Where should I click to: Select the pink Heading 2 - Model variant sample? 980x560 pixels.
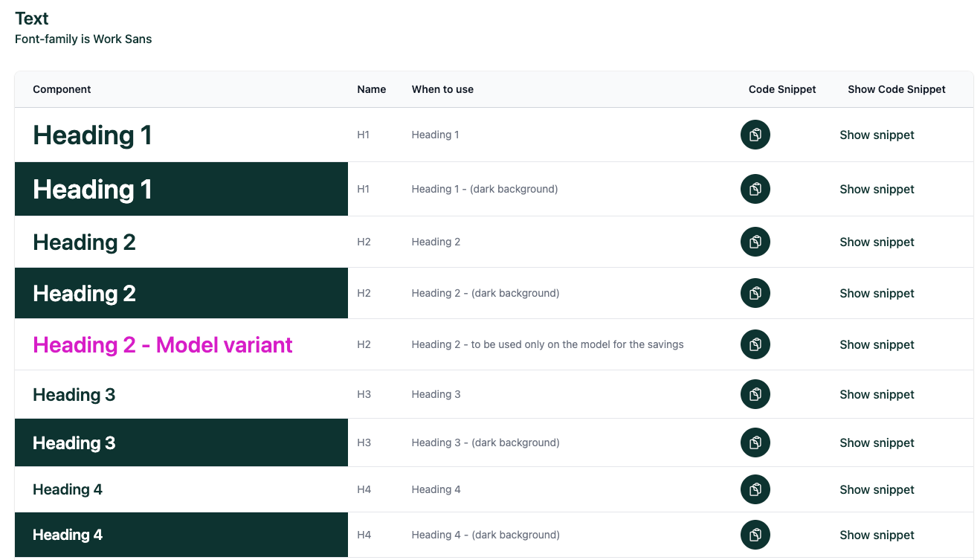pyautogui.click(x=163, y=345)
